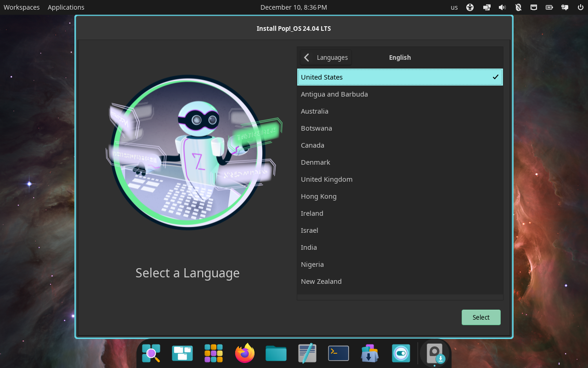588x368 pixels.
Task: Open the app library grid icon
Action: tap(214, 353)
